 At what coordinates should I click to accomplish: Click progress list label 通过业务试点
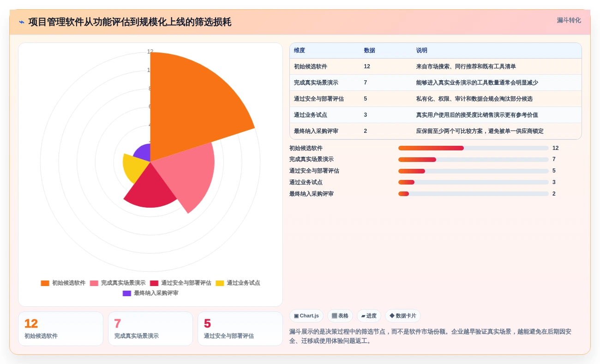pyautogui.click(x=306, y=182)
